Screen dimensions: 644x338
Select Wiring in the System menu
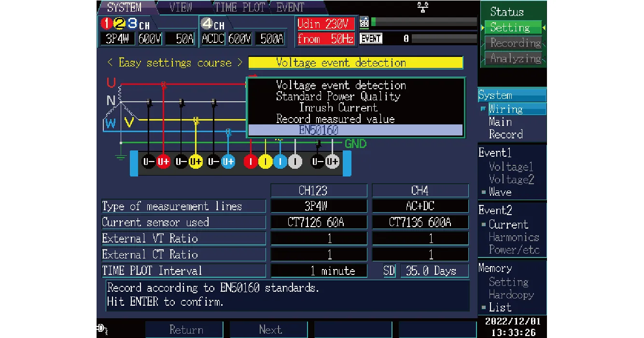505,109
